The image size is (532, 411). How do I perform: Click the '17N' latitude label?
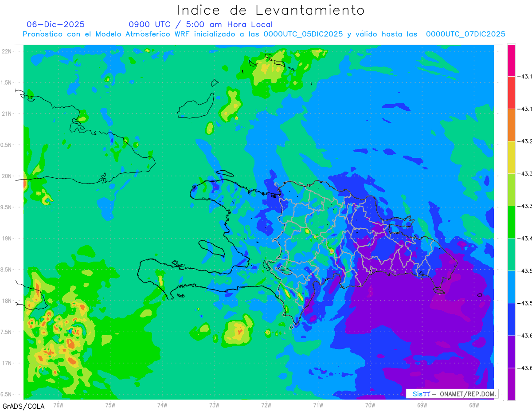(8, 363)
